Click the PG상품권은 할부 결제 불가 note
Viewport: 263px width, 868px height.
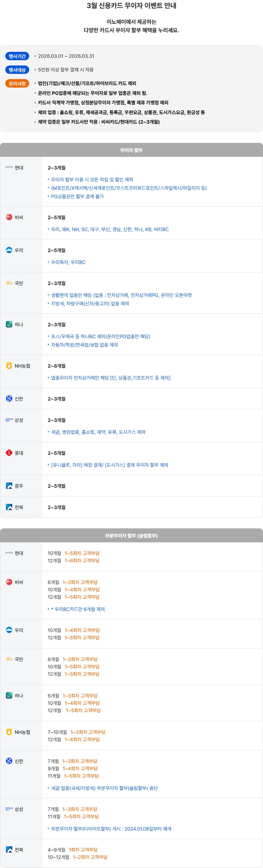[x=77, y=196]
